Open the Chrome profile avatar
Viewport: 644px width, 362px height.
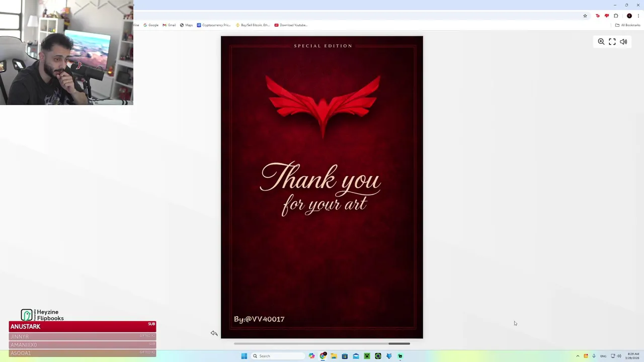pyautogui.click(x=629, y=16)
